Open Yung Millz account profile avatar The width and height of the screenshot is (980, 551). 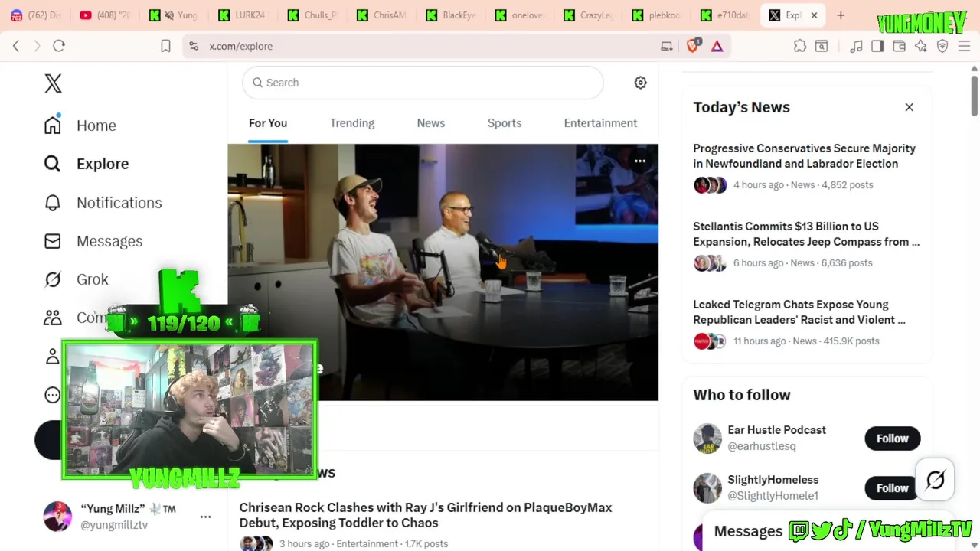point(57,517)
